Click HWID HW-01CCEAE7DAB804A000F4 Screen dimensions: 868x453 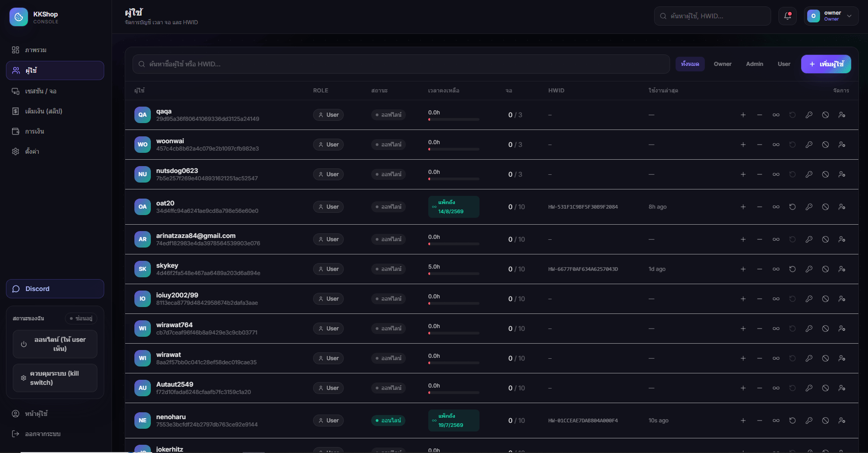[583, 421]
